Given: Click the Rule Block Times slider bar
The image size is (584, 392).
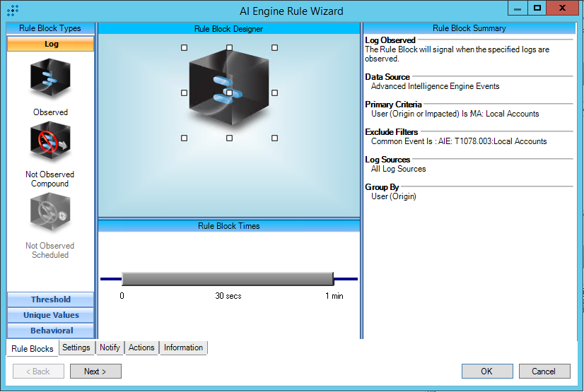Looking at the screenshot, I should pyautogui.click(x=227, y=279).
